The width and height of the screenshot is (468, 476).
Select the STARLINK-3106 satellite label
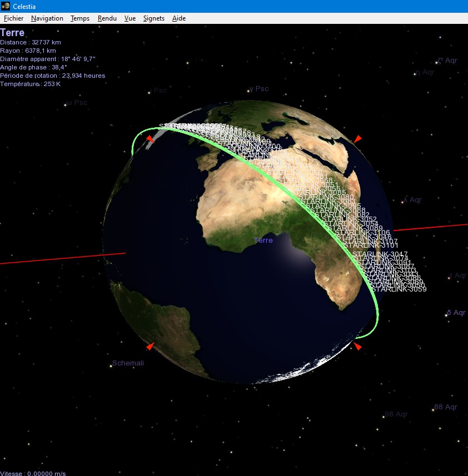pos(362,233)
